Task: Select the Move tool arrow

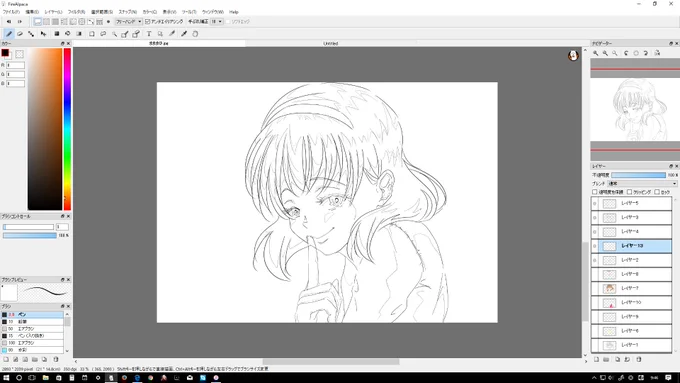Action: point(43,34)
